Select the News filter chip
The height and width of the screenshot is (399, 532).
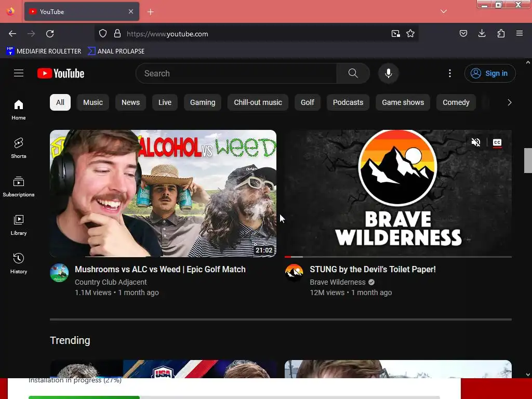[130, 102]
